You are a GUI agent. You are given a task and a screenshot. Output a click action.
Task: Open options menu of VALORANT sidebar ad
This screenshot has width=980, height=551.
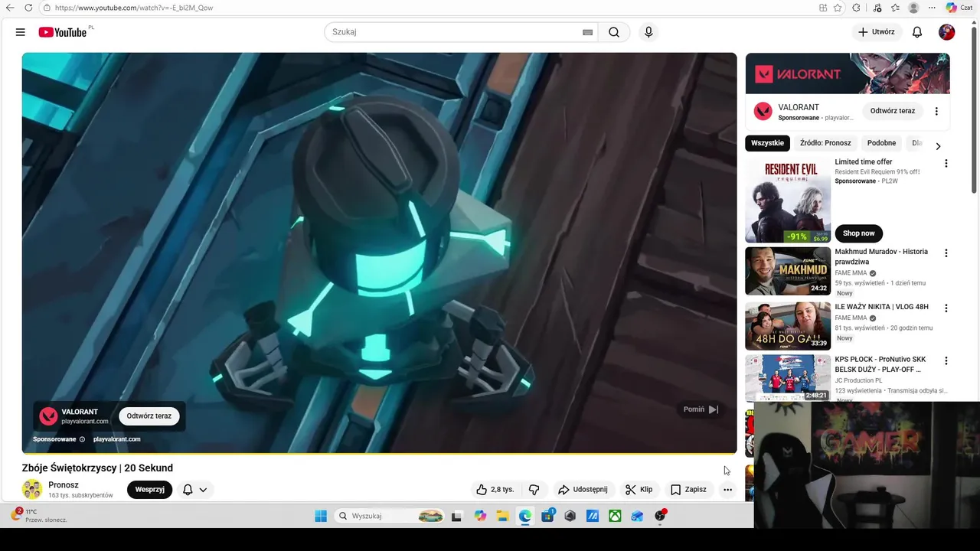[x=936, y=111]
